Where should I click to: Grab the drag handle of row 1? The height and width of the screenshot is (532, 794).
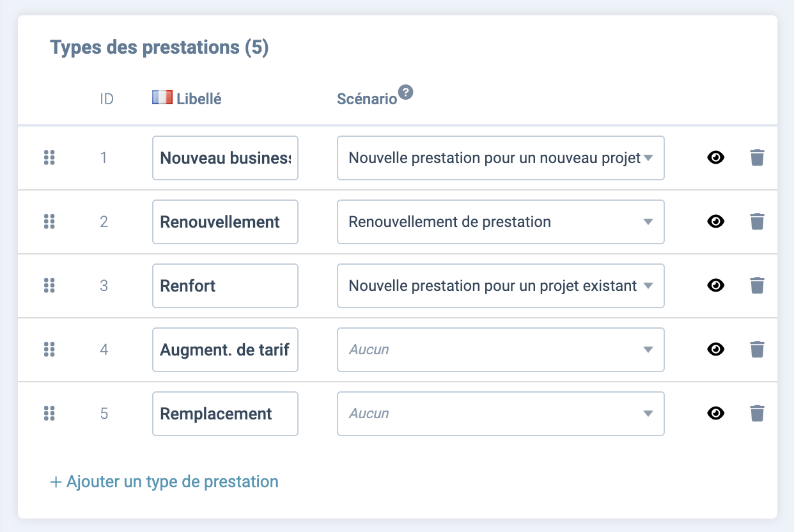pos(49,157)
